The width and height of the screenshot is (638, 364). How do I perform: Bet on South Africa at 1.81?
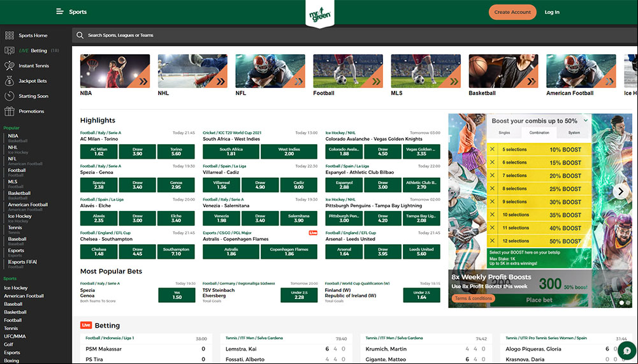click(x=231, y=152)
